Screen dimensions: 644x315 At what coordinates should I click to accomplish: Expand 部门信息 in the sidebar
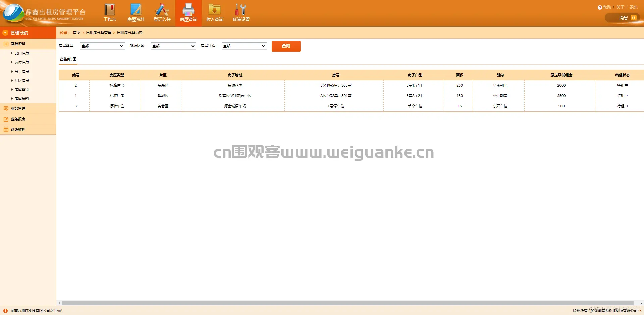[22, 53]
